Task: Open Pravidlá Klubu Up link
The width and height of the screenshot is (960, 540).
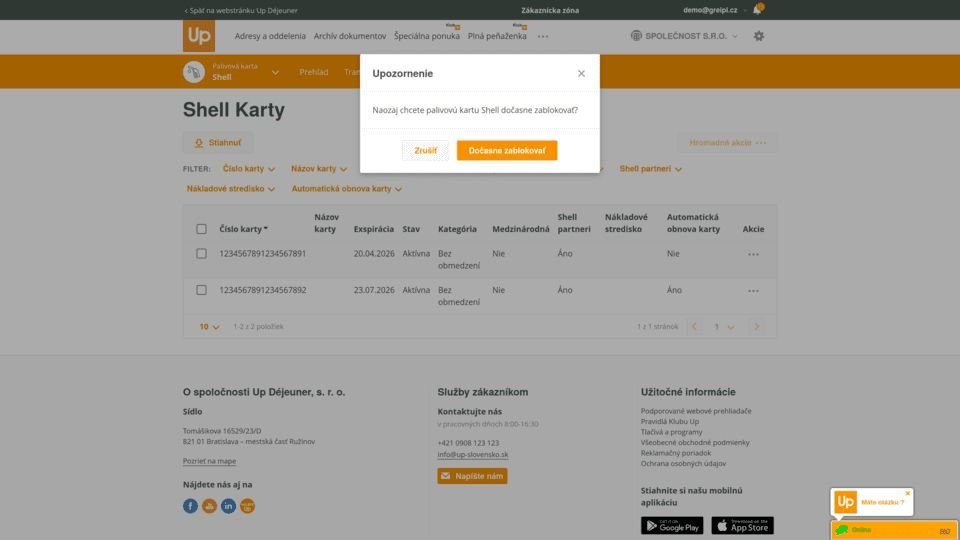Action: pos(670,421)
